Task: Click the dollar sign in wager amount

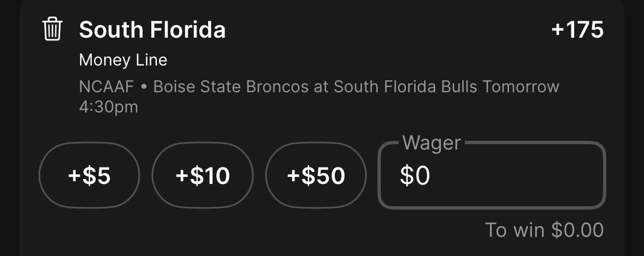Action: 406,176
